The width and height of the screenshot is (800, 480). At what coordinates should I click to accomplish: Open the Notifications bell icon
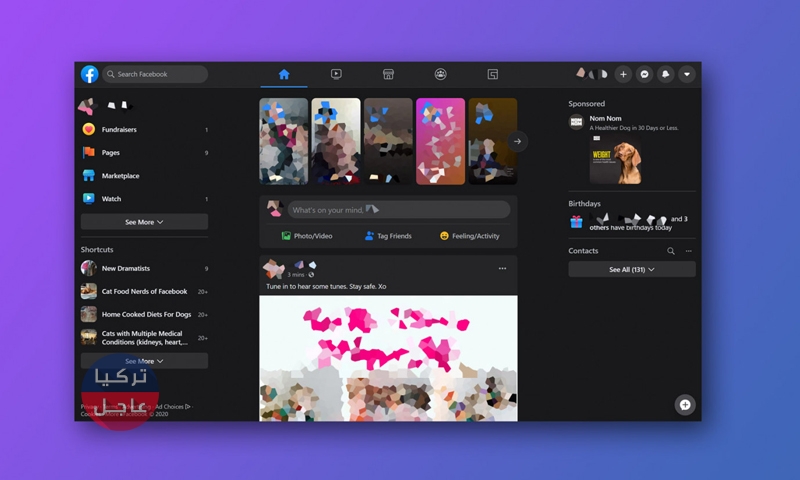(x=666, y=74)
